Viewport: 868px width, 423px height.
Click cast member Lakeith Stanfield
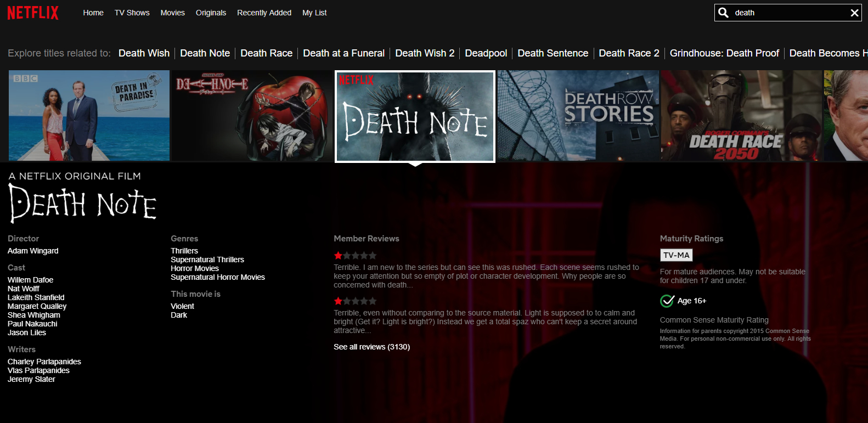coord(36,297)
